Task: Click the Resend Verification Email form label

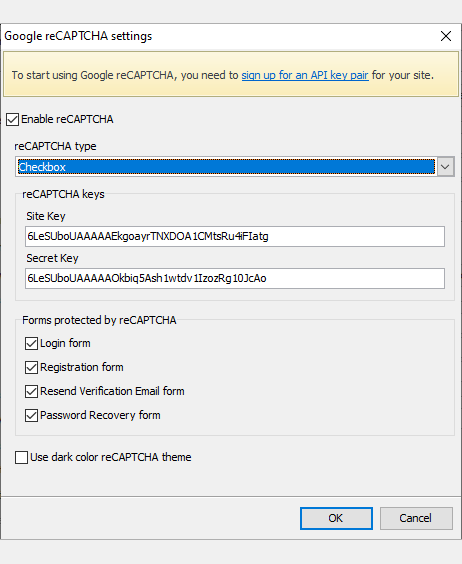Action: tap(112, 391)
